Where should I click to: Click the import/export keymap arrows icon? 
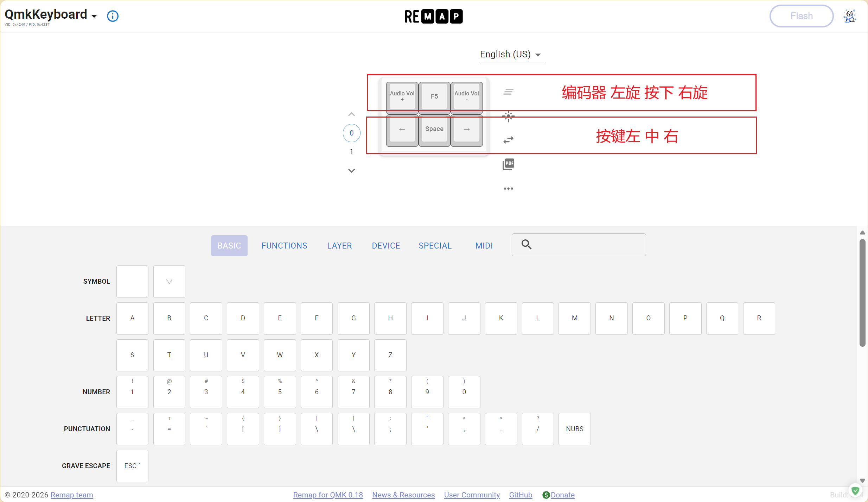coord(508,140)
